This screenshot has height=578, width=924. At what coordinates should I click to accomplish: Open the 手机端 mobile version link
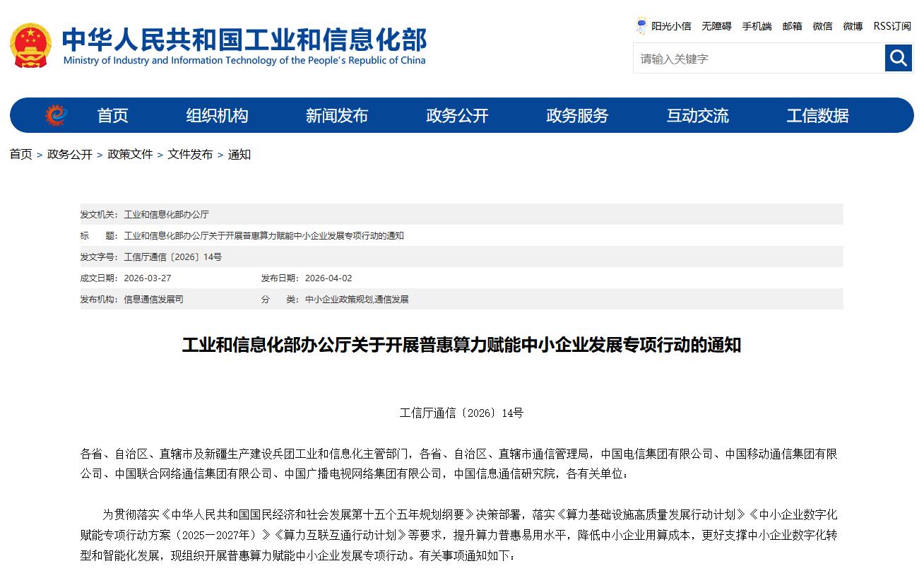click(x=757, y=26)
